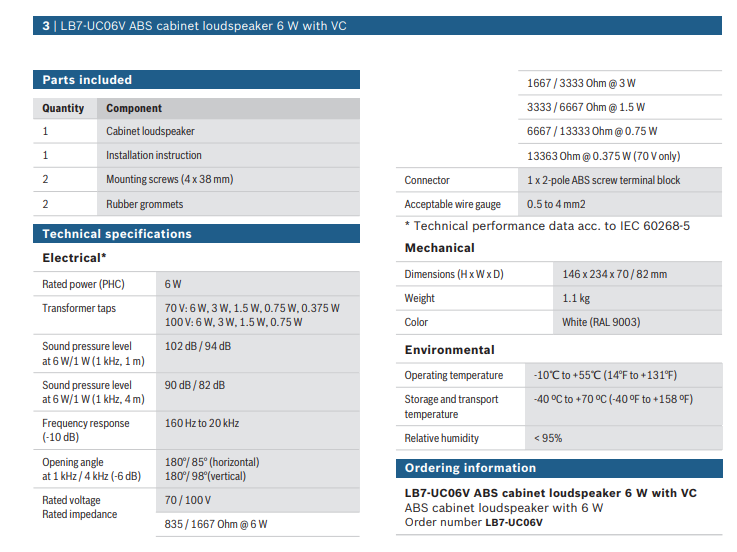This screenshot has height=552, width=737.
Task: Select the 'Order number LB7-UC06V' line
Action: click(x=473, y=522)
